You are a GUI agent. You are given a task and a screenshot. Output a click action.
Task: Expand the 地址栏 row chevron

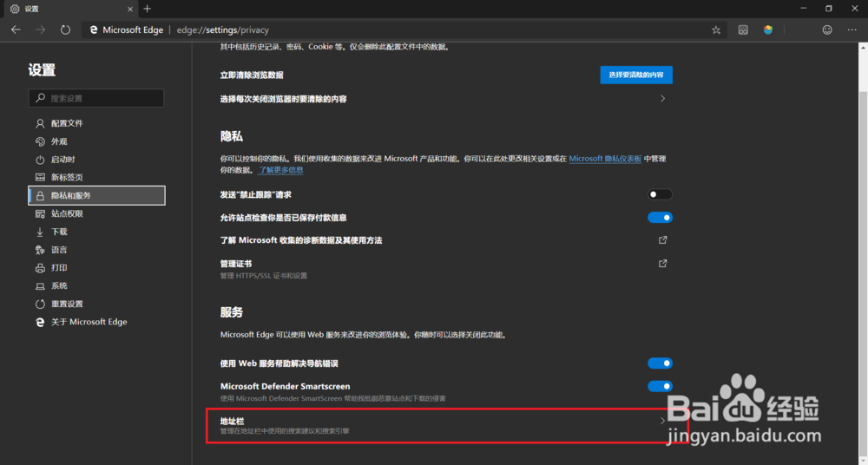(662, 422)
